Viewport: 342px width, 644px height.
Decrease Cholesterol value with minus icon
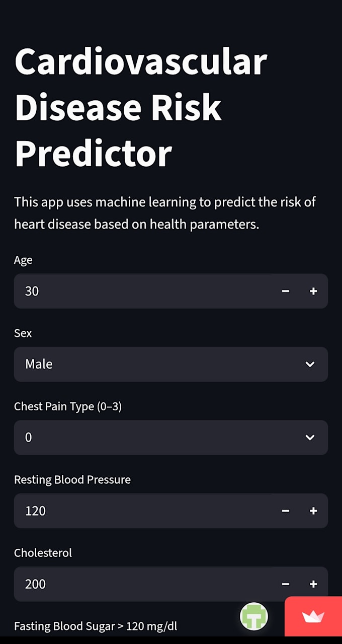click(285, 584)
